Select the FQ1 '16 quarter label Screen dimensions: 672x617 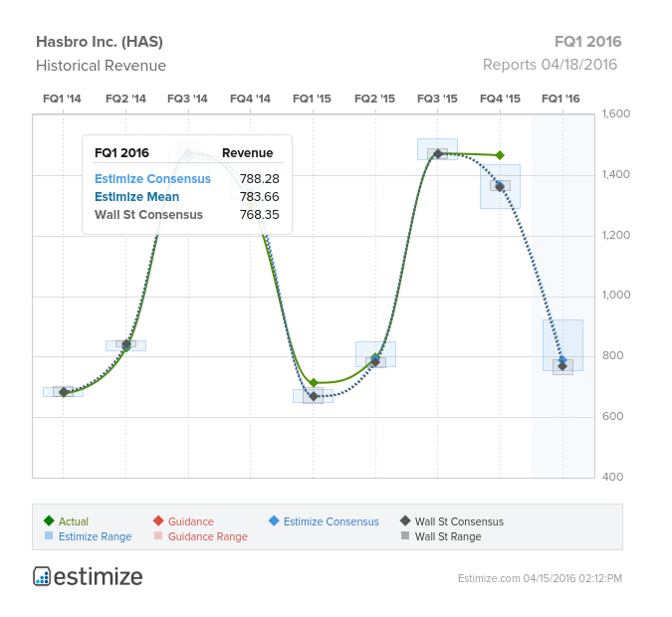pyautogui.click(x=560, y=99)
